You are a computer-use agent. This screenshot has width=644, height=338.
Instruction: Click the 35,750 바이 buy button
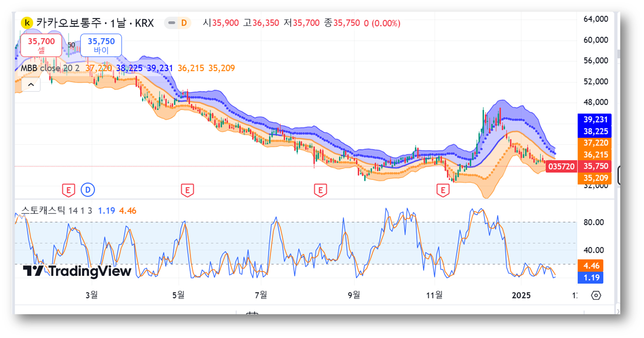(101, 45)
